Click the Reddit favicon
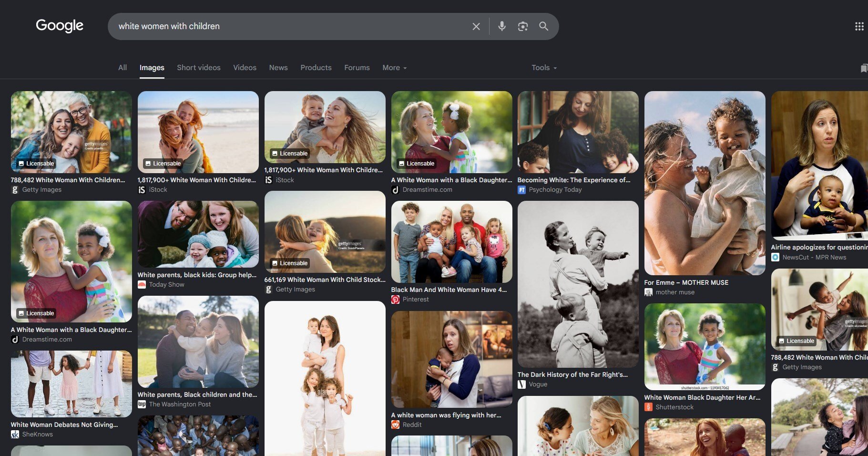Viewport: 868px width, 456px height. click(395, 425)
